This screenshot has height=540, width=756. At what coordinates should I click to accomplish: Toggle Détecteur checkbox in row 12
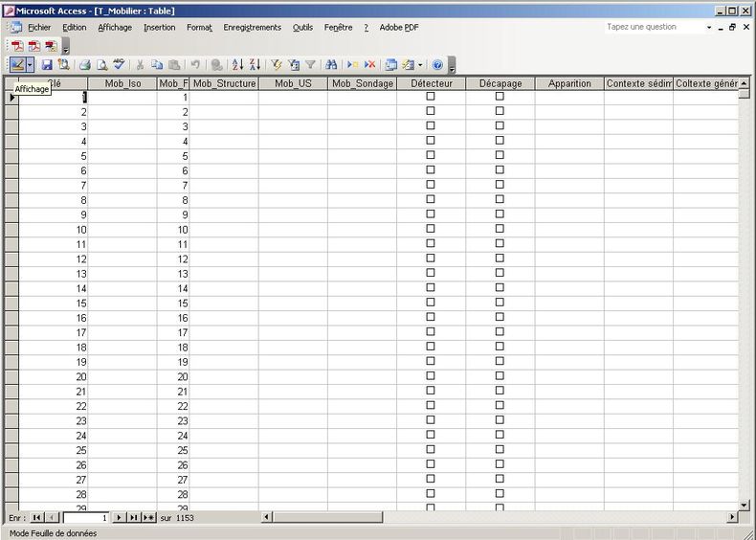tap(431, 258)
